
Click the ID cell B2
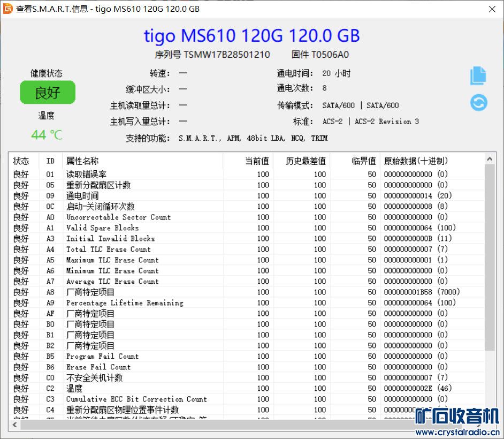[50, 346]
